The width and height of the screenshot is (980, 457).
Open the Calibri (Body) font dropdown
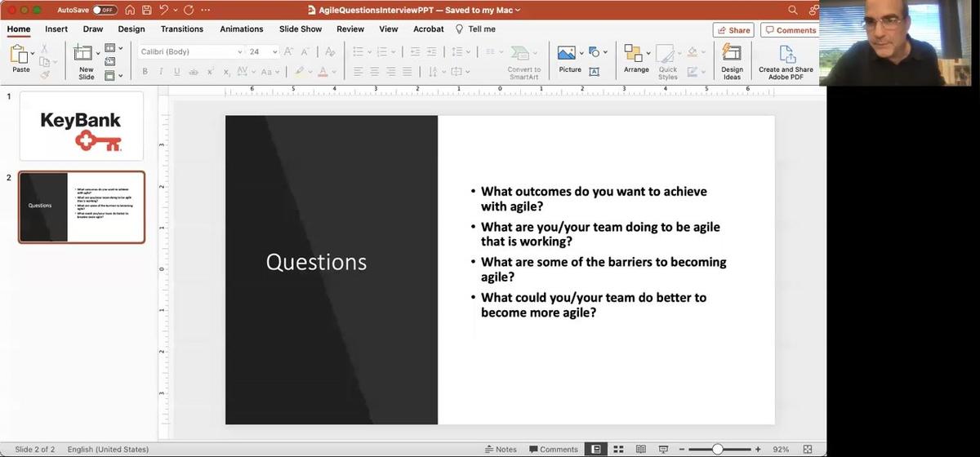click(x=239, y=51)
